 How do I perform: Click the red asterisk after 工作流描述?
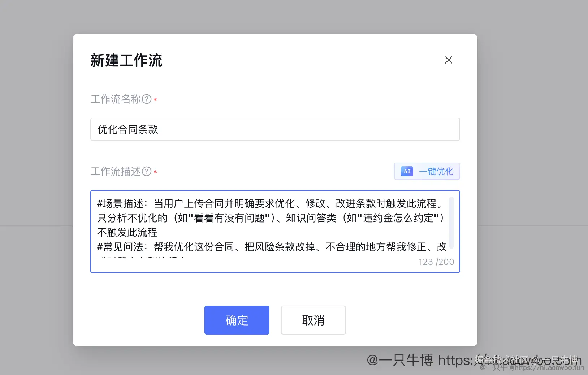[155, 172]
